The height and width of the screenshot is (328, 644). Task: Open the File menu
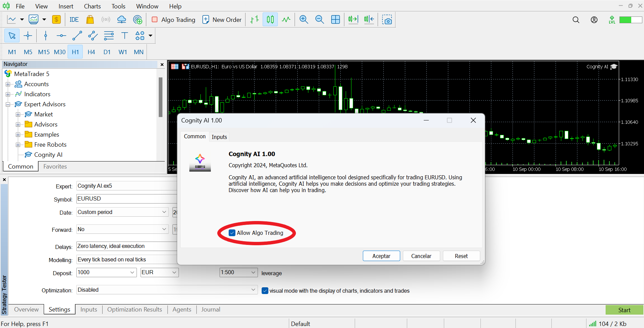click(x=20, y=6)
